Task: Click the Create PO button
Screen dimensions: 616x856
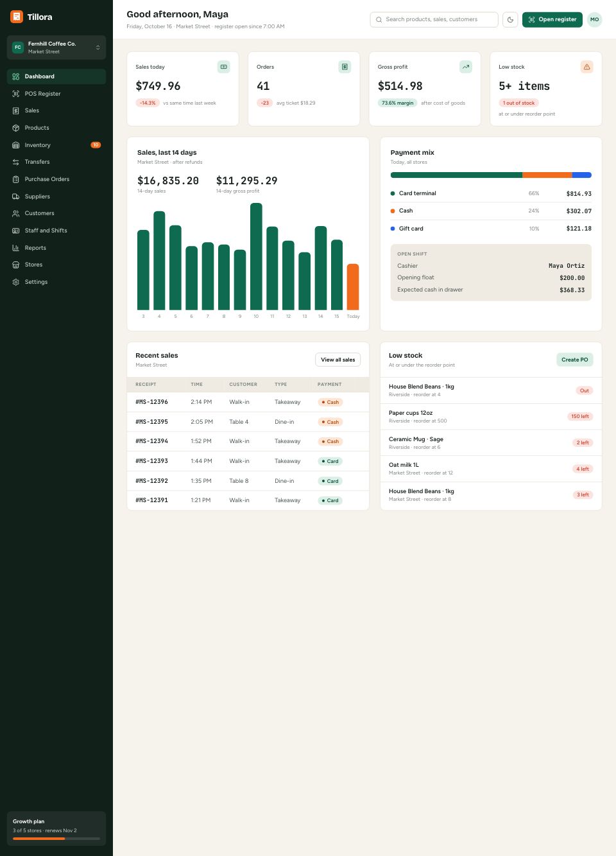Action: [574, 360]
